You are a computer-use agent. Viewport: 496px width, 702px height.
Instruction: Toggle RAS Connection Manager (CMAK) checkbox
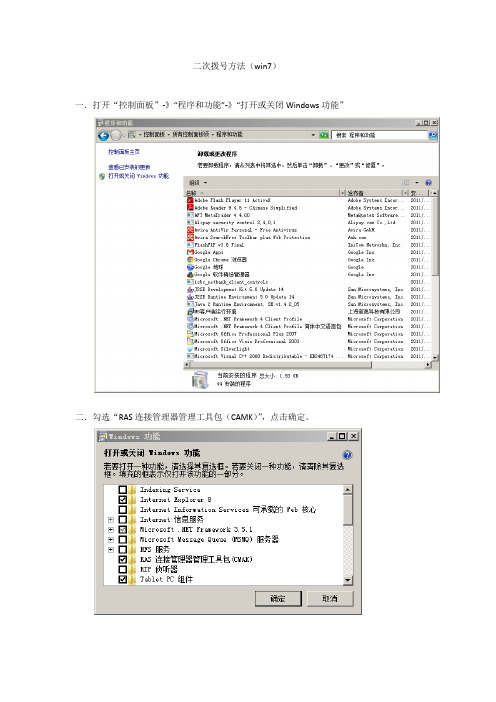[123, 559]
